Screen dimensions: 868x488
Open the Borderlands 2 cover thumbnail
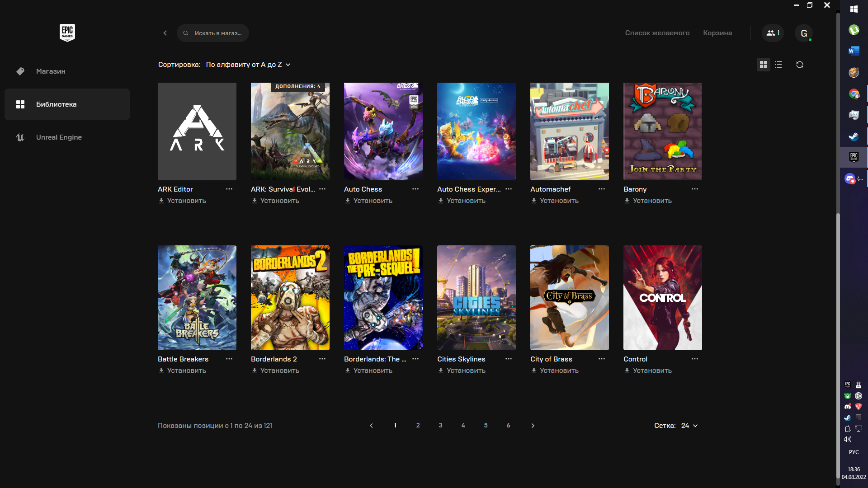[290, 298]
